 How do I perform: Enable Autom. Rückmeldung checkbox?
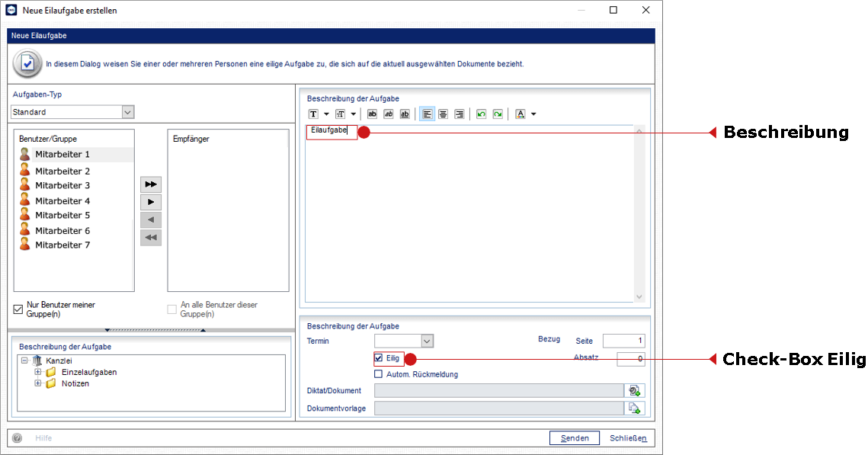379,374
